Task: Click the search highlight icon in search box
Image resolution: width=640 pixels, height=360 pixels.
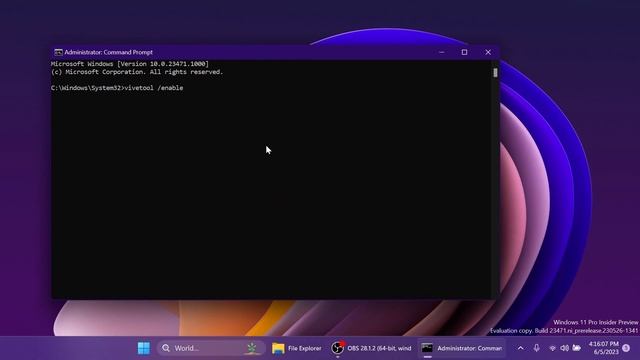Action: coord(252,348)
